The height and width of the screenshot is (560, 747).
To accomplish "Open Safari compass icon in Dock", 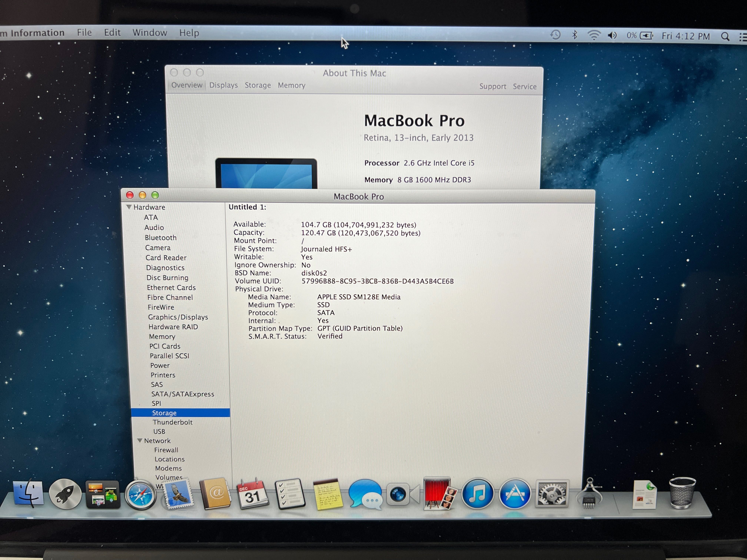I will 140,495.
